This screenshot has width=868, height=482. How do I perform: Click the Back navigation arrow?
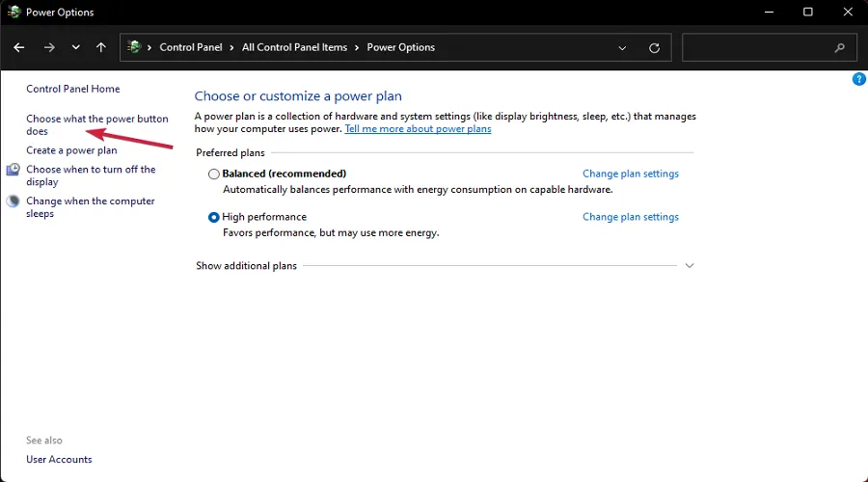[19, 47]
